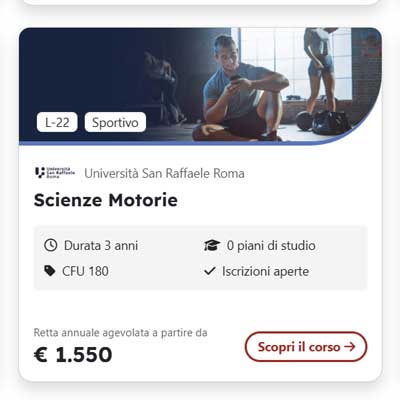Screen dimensions: 400x400
Task: Click the Durata 3 anni text
Action: pyautogui.click(x=101, y=245)
